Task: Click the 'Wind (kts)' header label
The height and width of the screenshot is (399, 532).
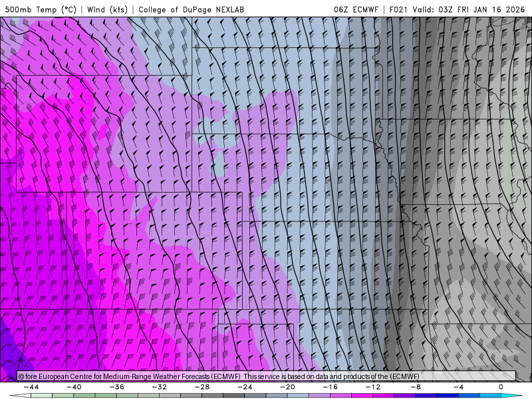Action: tap(107, 9)
